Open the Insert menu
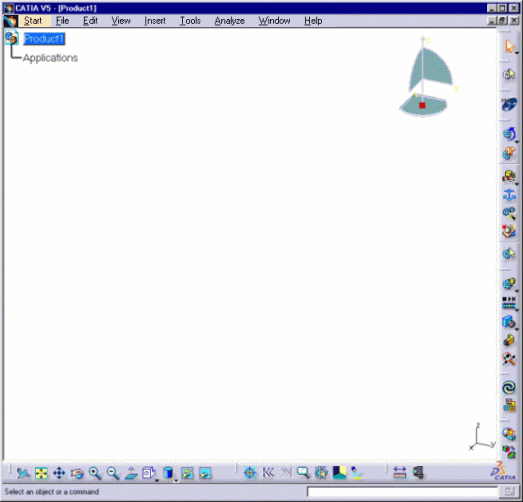 pos(155,21)
